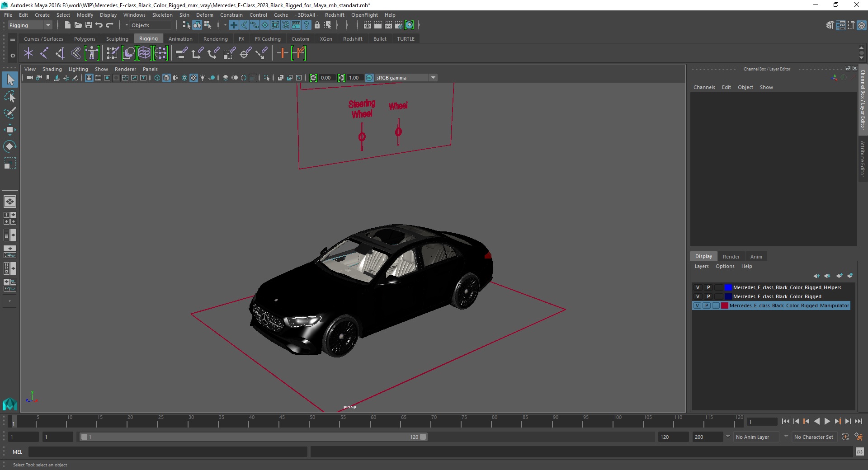
Task: Toggle the color management ON button
Action: tap(369, 78)
